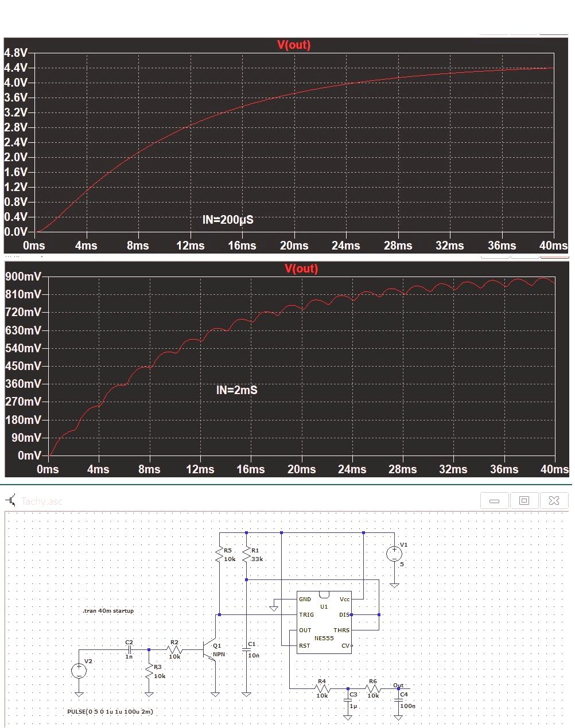Select voltage source V1
This screenshot has width=575, height=728.
tap(394, 554)
